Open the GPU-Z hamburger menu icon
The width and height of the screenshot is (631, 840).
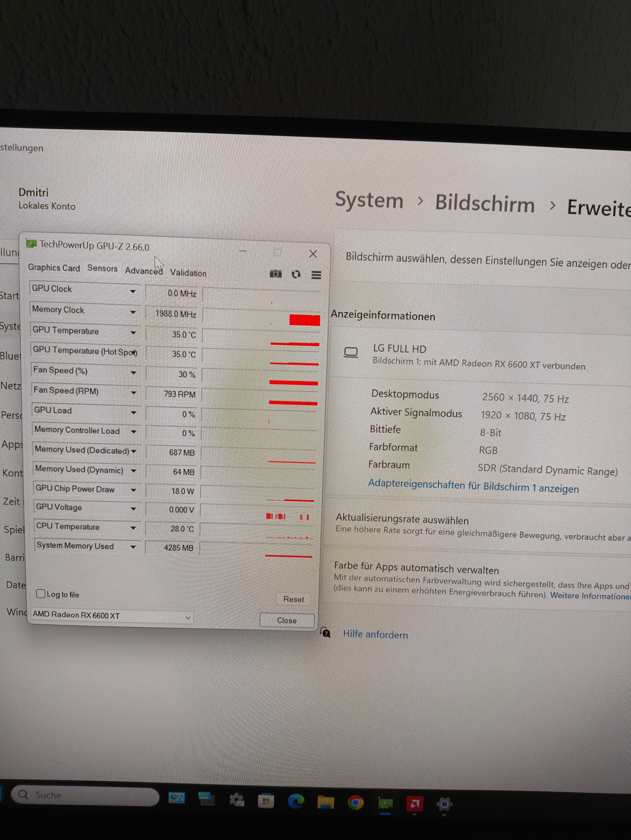tap(316, 274)
